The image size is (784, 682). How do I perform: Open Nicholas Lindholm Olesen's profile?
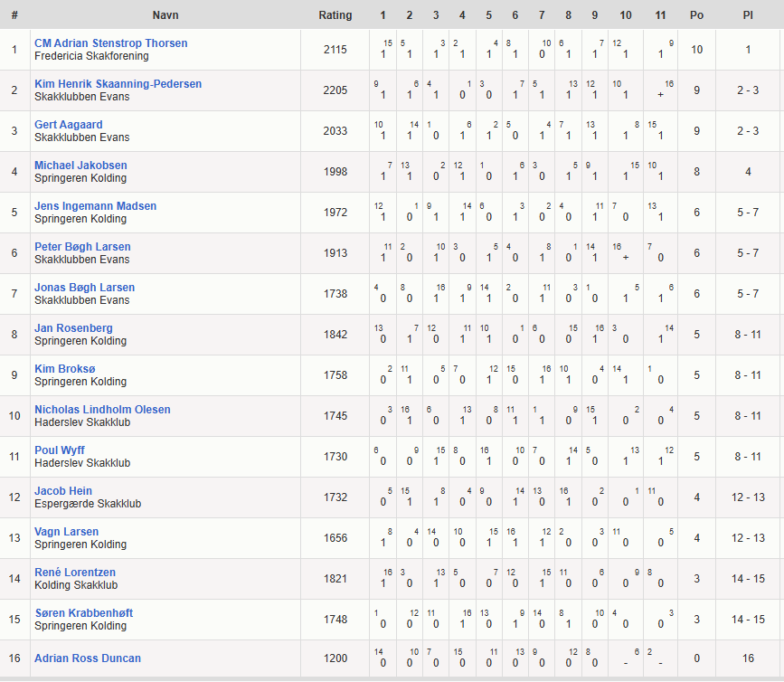click(102, 410)
